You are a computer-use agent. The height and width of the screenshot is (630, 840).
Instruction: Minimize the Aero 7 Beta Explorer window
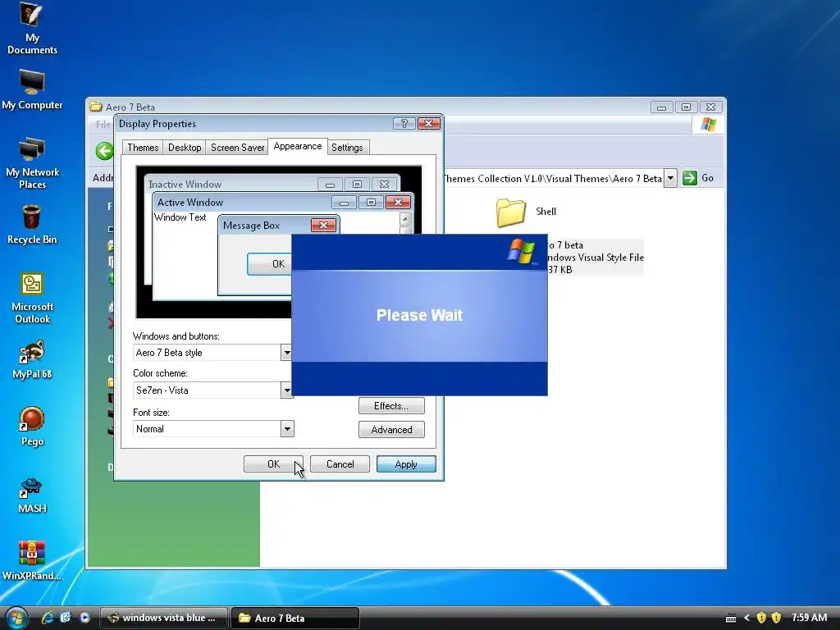click(x=661, y=107)
